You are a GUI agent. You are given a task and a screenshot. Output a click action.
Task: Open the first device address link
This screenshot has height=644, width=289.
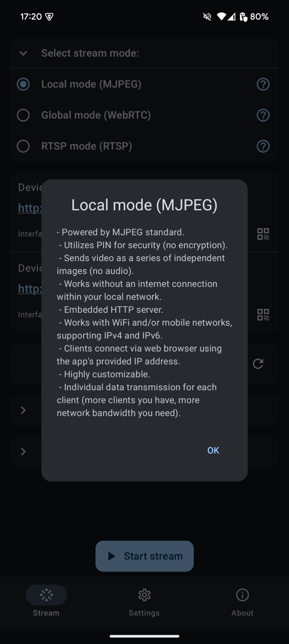click(29, 208)
